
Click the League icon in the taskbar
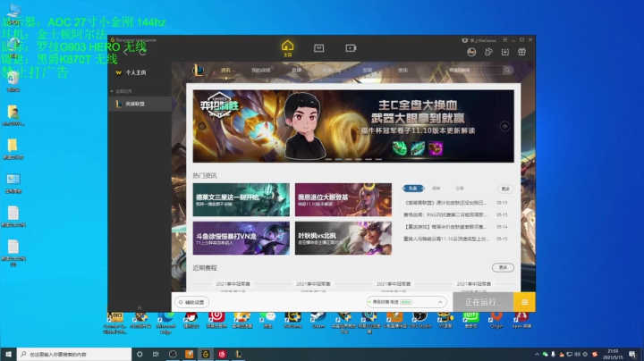tap(238, 354)
